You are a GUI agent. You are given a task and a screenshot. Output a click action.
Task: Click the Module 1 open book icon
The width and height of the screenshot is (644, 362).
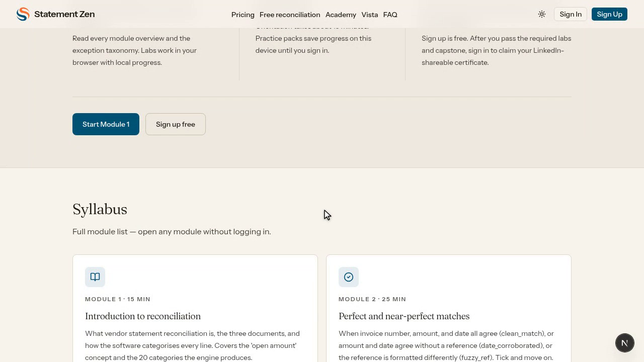click(95, 277)
